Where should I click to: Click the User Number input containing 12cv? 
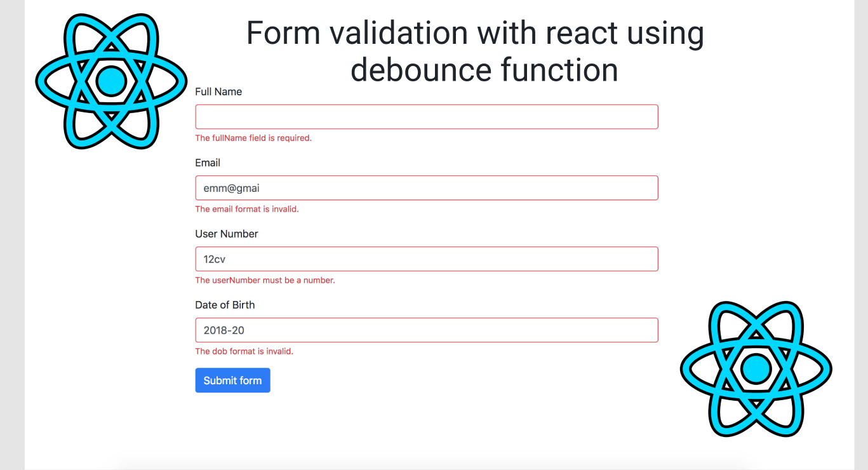click(426, 259)
